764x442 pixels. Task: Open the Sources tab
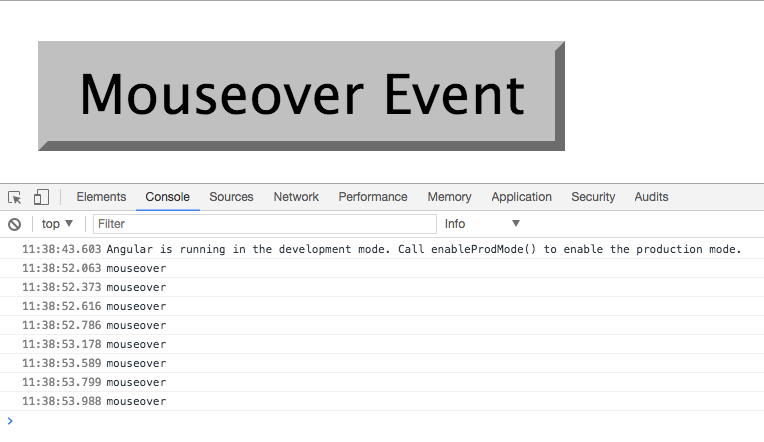click(231, 197)
